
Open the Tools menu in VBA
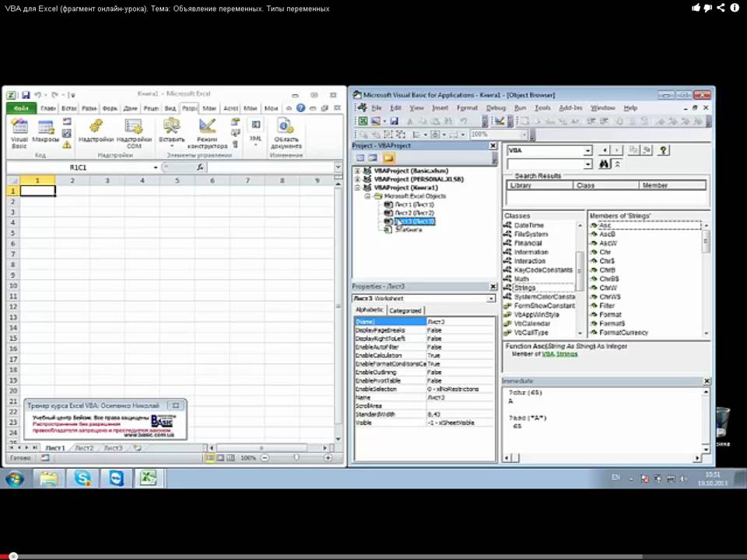pos(542,108)
